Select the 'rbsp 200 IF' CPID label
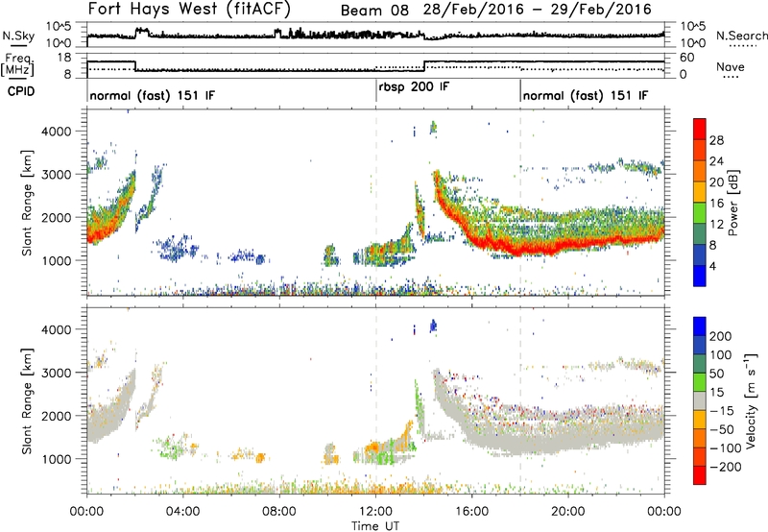The image size is (768, 532). click(414, 87)
